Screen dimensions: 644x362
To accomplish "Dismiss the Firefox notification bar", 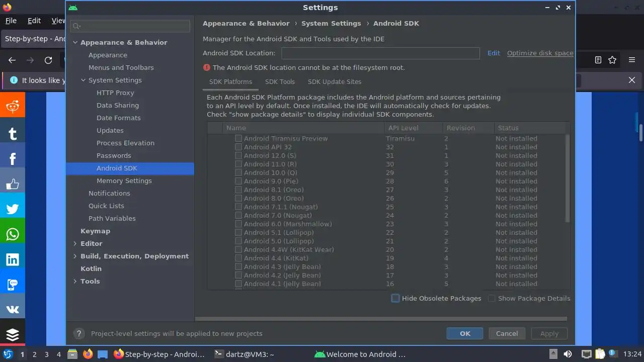I will [x=632, y=80].
